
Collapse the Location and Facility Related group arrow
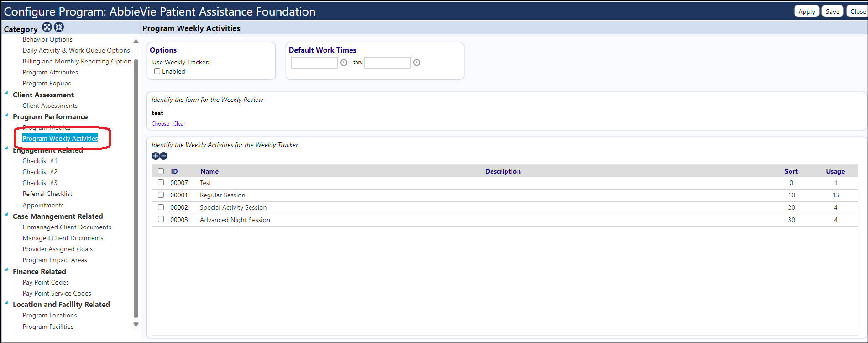pyautogui.click(x=6, y=303)
